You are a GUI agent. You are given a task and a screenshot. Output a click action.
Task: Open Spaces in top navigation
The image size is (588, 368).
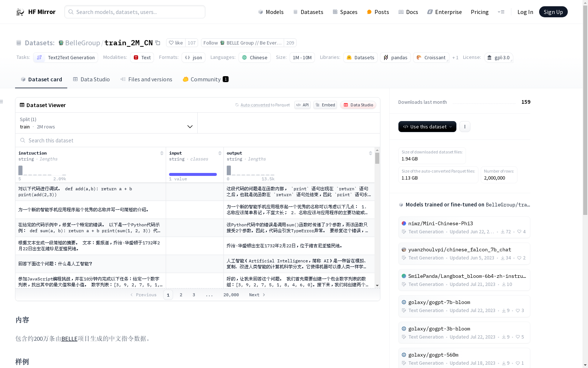click(x=345, y=12)
